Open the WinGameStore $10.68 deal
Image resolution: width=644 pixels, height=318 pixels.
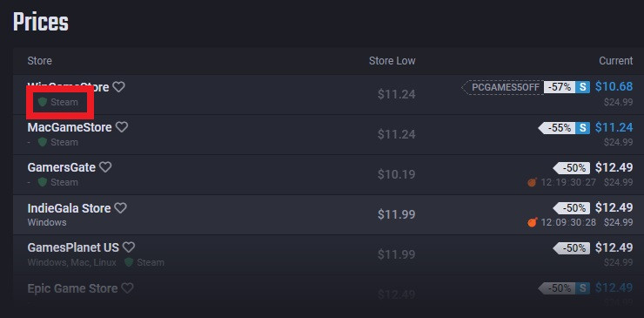pos(614,86)
